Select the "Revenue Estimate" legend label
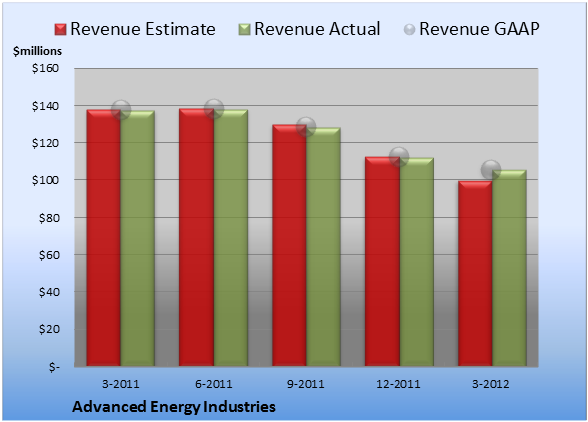The width and height of the screenshot is (588, 422). pyautogui.click(x=143, y=29)
